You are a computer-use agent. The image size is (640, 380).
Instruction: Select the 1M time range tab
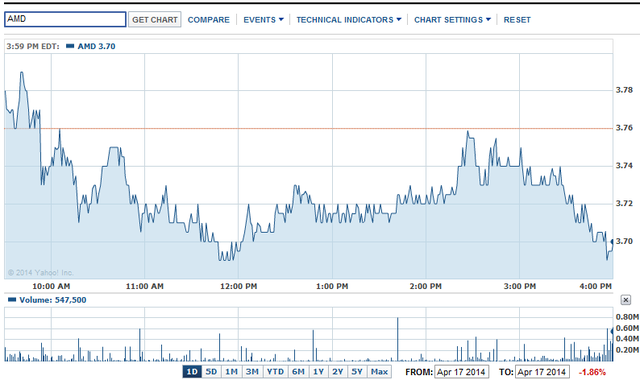coord(231,372)
